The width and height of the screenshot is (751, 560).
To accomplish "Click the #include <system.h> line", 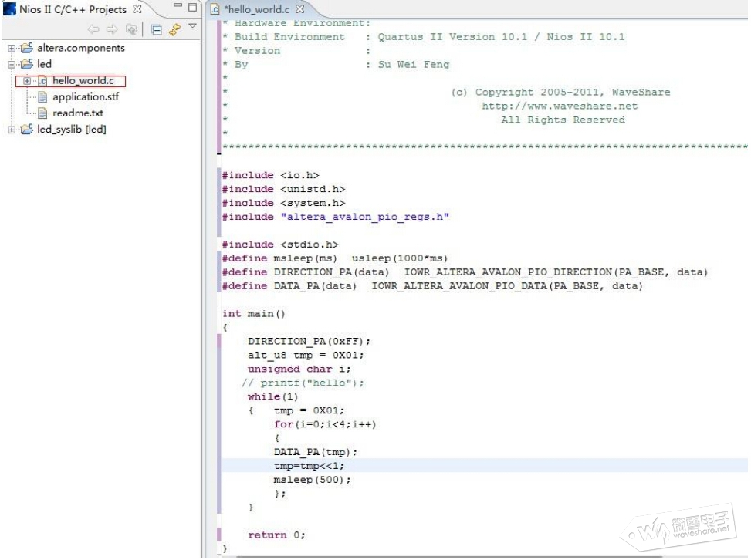I will point(283,204).
